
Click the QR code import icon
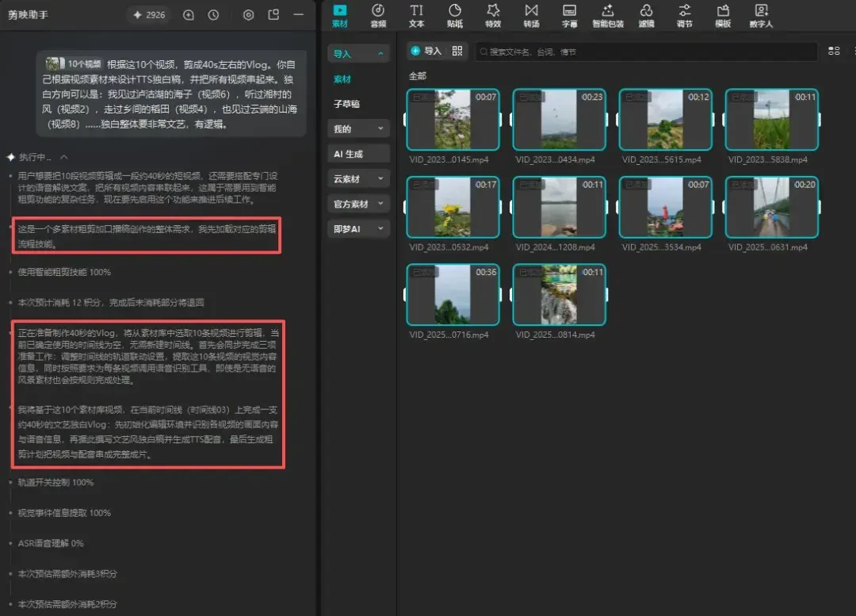457,51
